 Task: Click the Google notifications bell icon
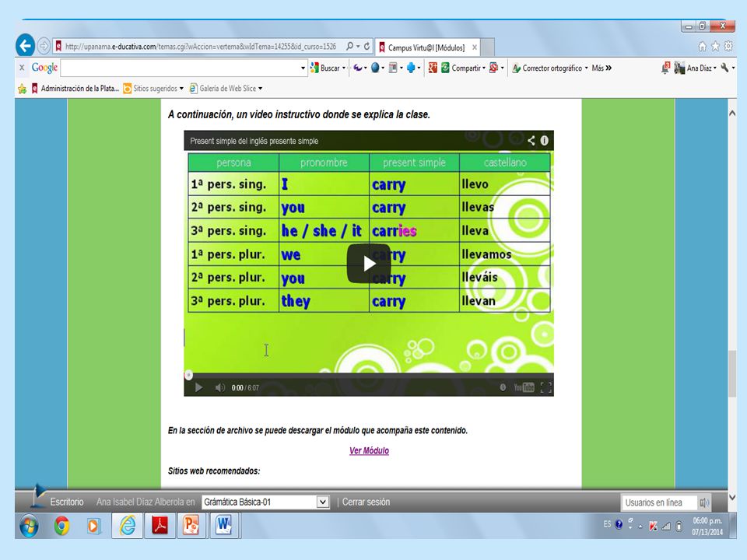pos(665,68)
